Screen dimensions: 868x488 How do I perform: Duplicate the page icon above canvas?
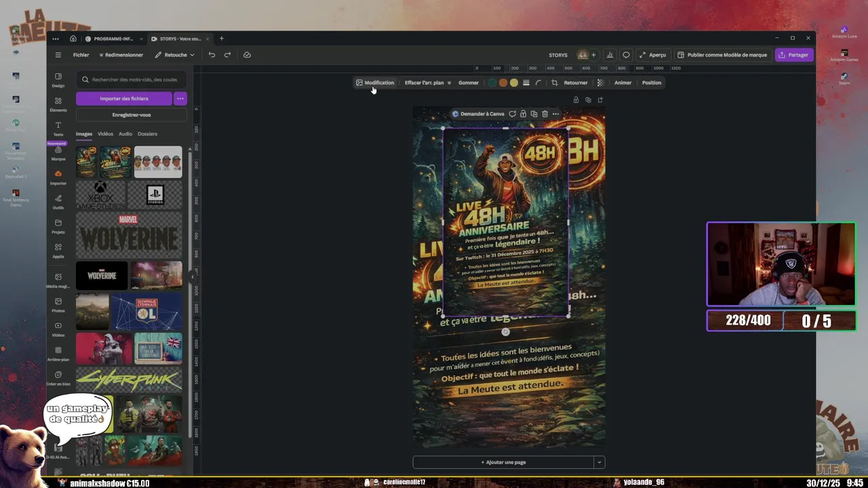pos(588,100)
